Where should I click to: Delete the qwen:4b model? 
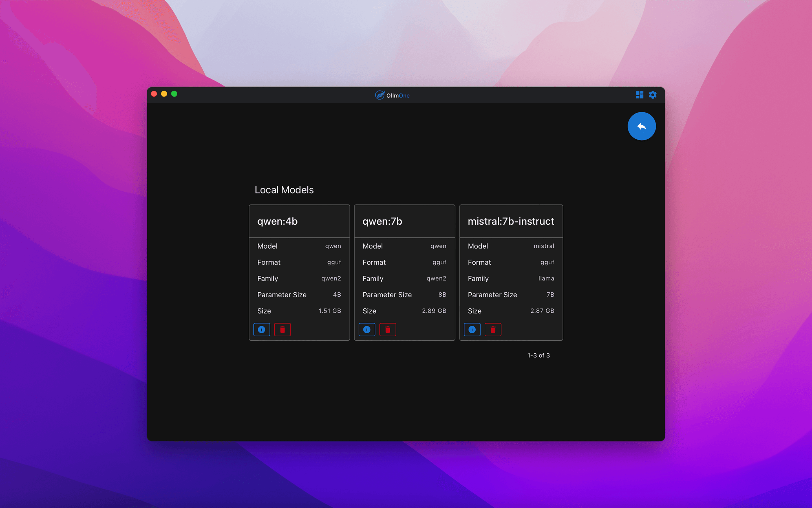click(283, 330)
